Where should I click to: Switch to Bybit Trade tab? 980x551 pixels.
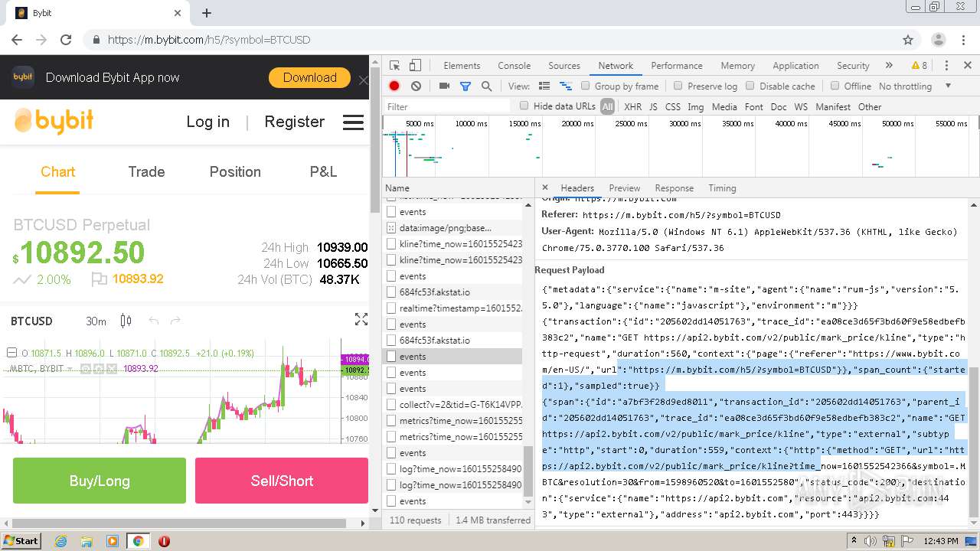click(x=146, y=172)
